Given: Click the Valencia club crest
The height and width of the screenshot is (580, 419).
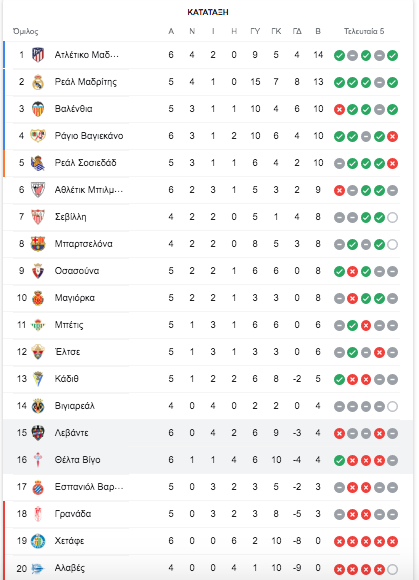Looking at the screenshot, I should coord(38,109).
